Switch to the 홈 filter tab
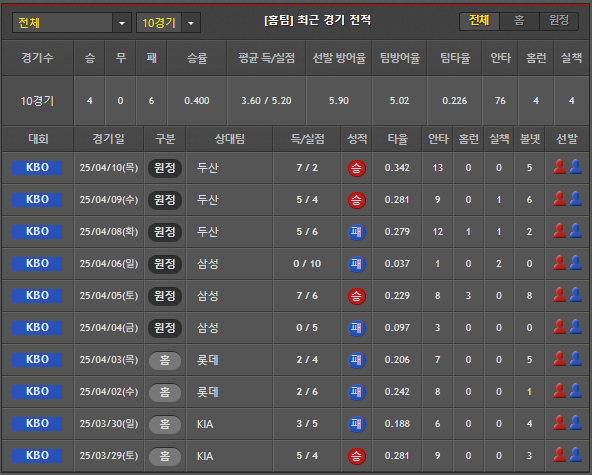592x475 pixels. coord(519,21)
